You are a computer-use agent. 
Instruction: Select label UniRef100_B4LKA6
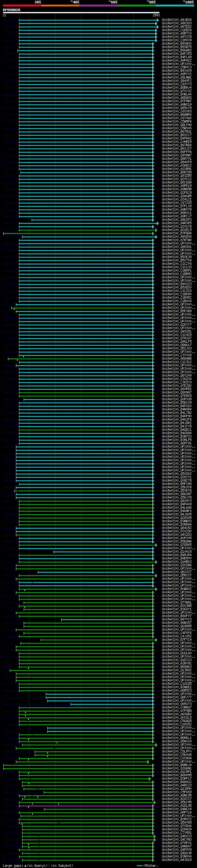coord(177,507)
